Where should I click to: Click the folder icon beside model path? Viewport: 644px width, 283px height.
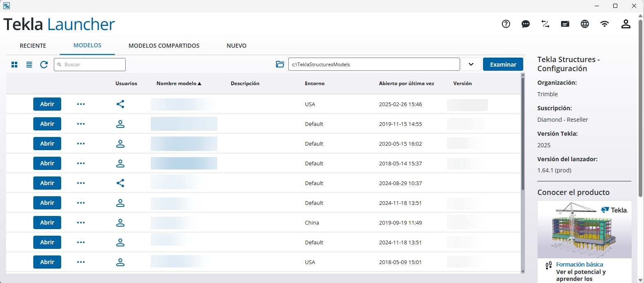point(280,64)
